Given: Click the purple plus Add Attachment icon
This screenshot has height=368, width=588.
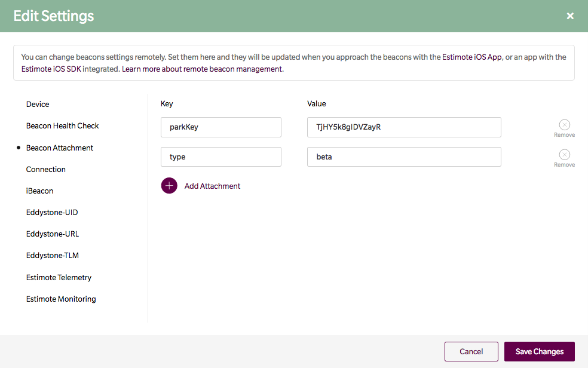Looking at the screenshot, I should [x=169, y=186].
